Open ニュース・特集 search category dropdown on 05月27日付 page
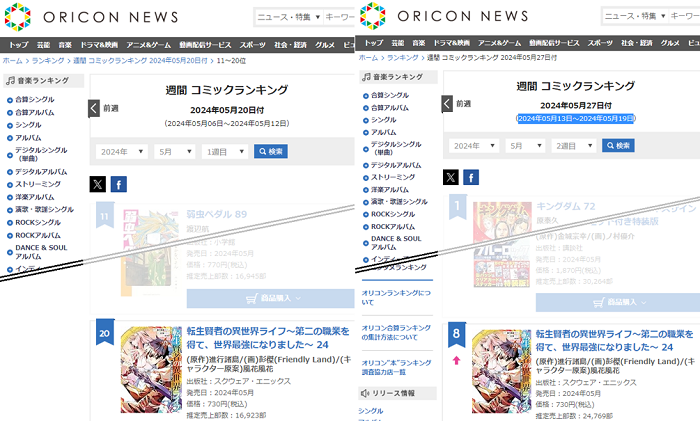Image resolution: width=700 pixels, height=421 pixels. pyautogui.click(x=635, y=16)
